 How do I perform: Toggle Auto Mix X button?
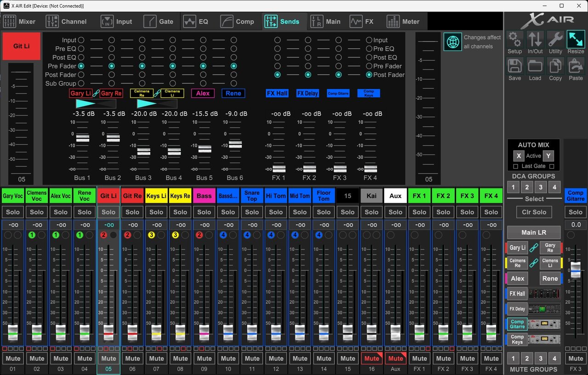[x=519, y=156]
